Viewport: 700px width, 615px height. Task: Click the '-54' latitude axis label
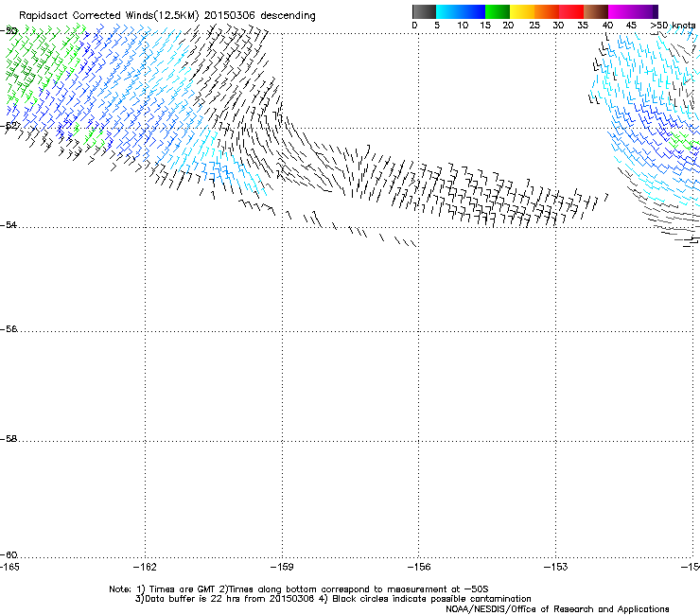click(x=9, y=225)
